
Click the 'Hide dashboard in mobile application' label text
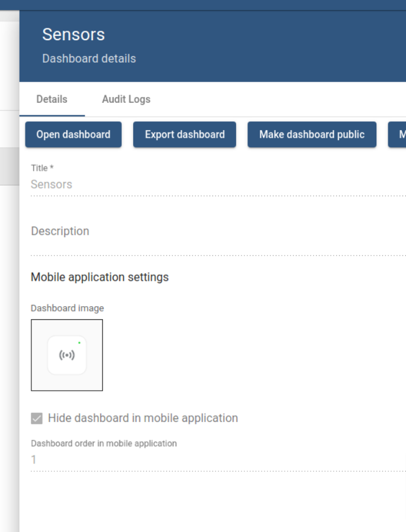tap(143, 419)
